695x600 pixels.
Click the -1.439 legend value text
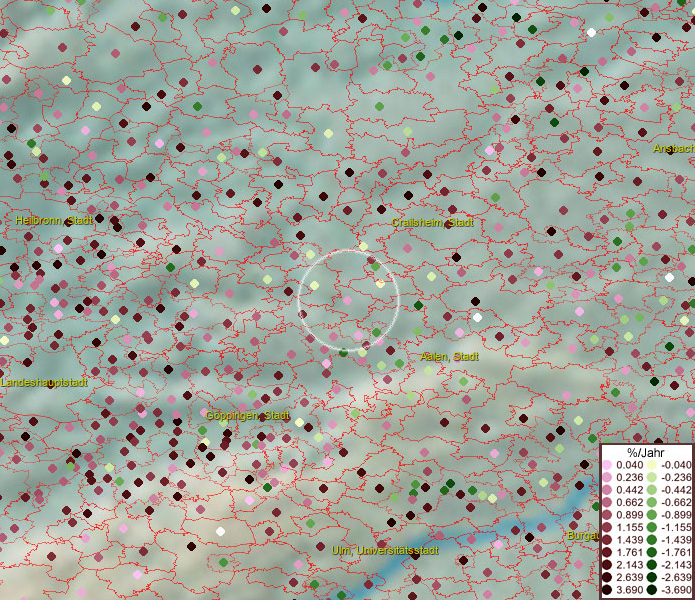(676, 540)
